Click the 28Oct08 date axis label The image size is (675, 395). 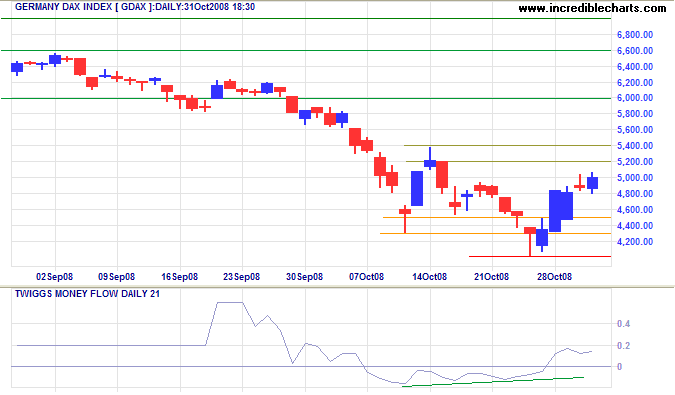tap(554, 277)
